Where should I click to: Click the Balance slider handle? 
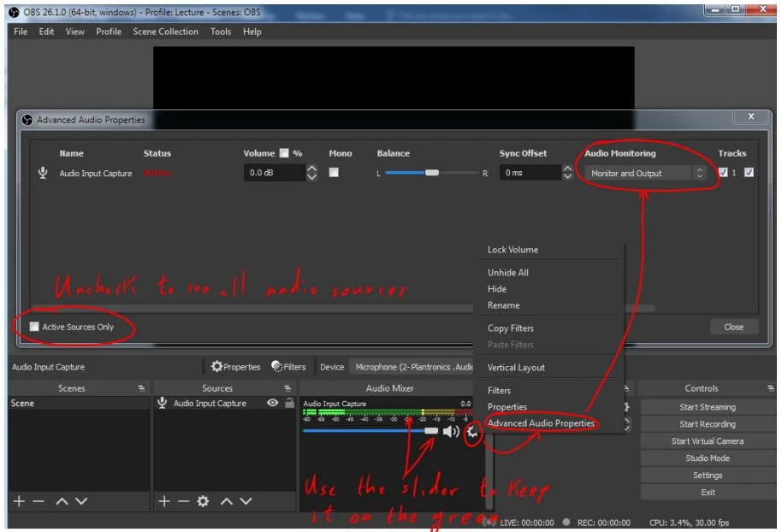tap(432, 173)
